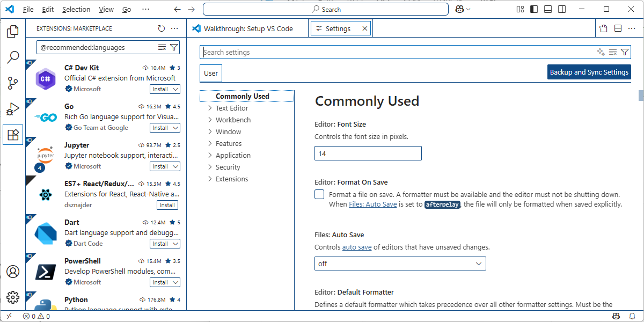644x322 pixels.
Task: Open the View menu
Action: [x=106, y=9]
